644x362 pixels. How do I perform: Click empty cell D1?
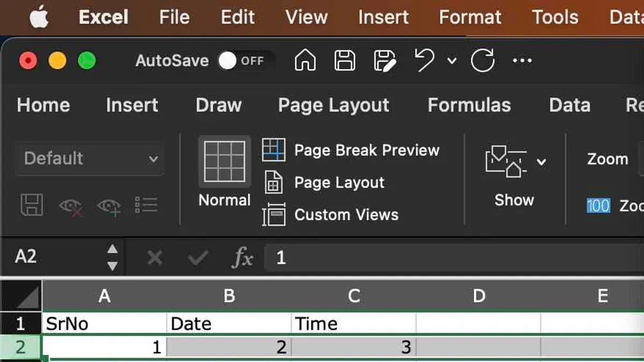click(478, 323)
